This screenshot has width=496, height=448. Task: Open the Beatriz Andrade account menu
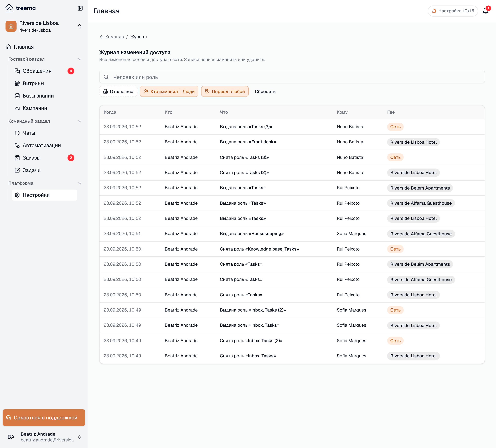[44, 437]
